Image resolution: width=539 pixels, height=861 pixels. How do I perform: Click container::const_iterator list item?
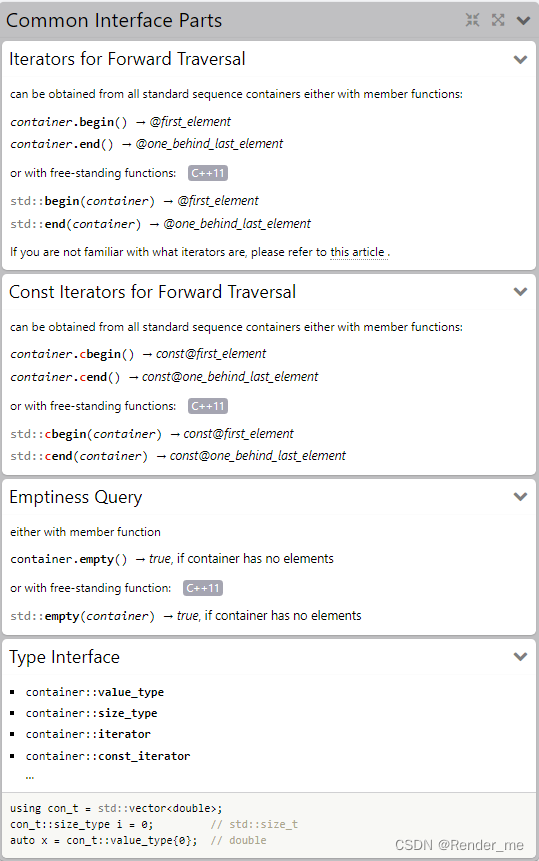click(108, 756)
